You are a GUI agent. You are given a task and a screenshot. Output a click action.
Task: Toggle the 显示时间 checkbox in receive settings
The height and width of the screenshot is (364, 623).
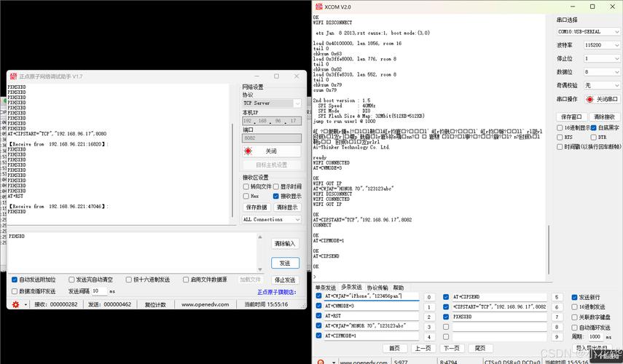[276, 186]
